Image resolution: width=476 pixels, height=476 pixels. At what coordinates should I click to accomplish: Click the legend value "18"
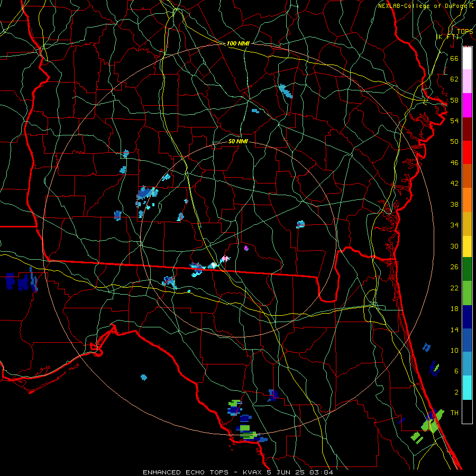[x=454, y=309]
